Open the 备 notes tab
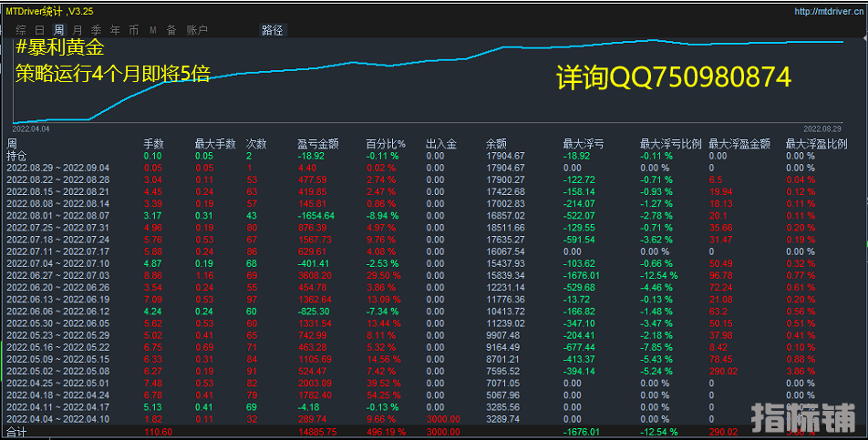The width and height of the screenshot is (868, 440). [171, 30]
